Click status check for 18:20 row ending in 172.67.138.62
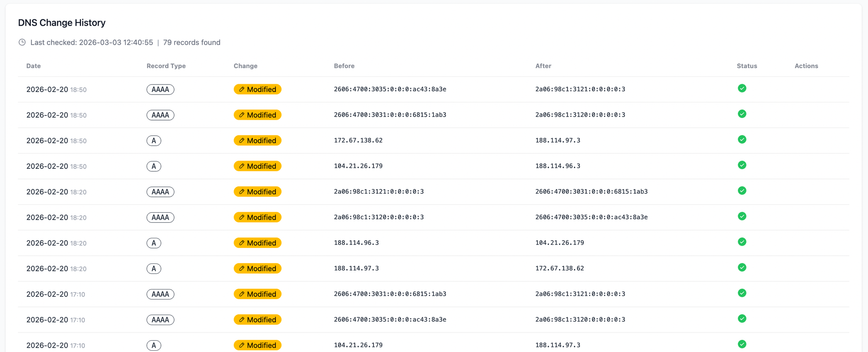868x352 pixels. tap(742, 268)
